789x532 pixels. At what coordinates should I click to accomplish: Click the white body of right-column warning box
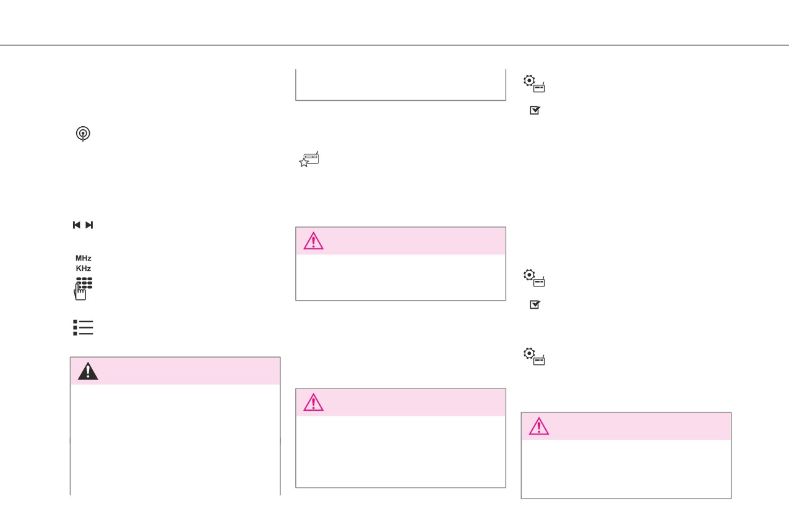[x=626, y=469]
